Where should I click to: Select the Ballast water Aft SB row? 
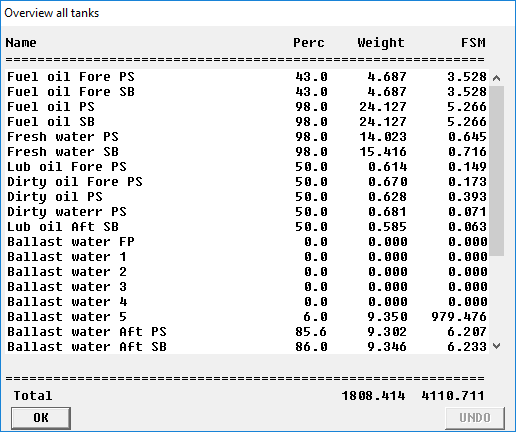click(247, 347)
